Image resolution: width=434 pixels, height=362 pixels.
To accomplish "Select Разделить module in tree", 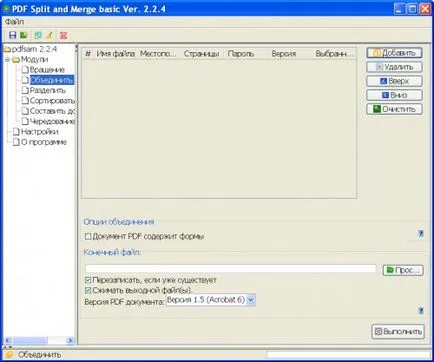I will (x=48, y=90).
